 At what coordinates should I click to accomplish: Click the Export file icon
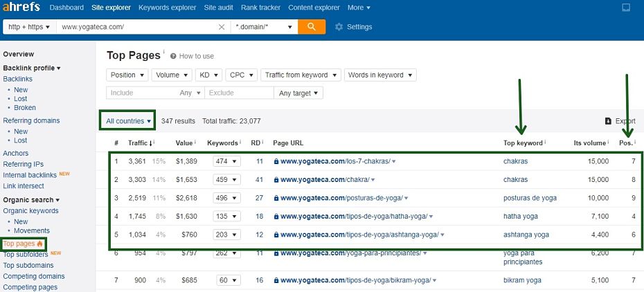tap(608, 121)
